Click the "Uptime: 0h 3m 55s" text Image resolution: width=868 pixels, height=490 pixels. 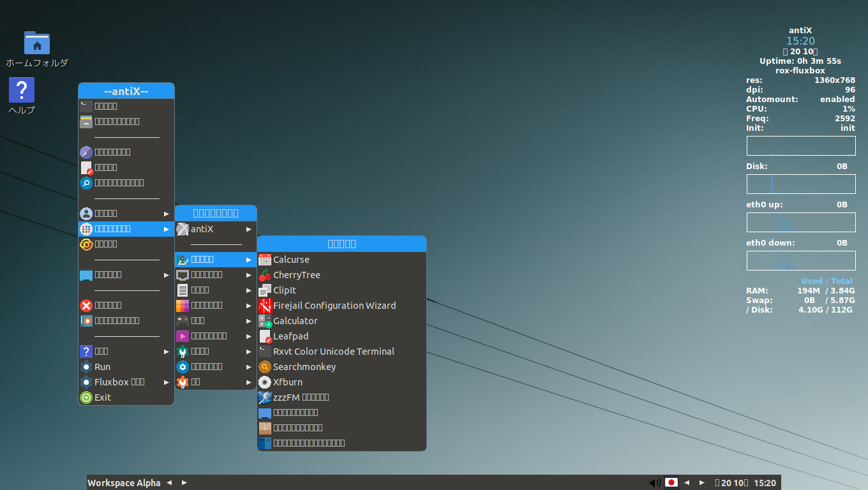coord(800,61)
